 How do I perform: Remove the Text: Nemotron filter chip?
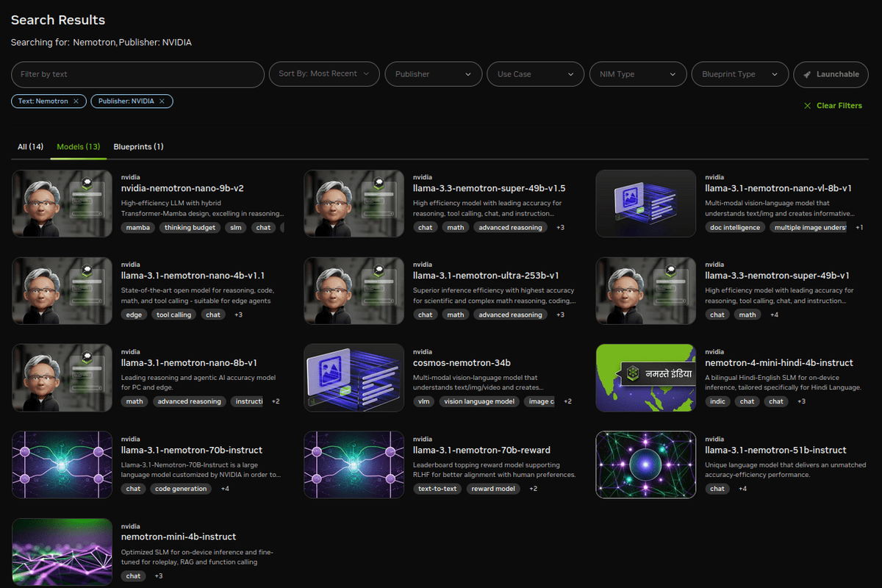(76, 101)
